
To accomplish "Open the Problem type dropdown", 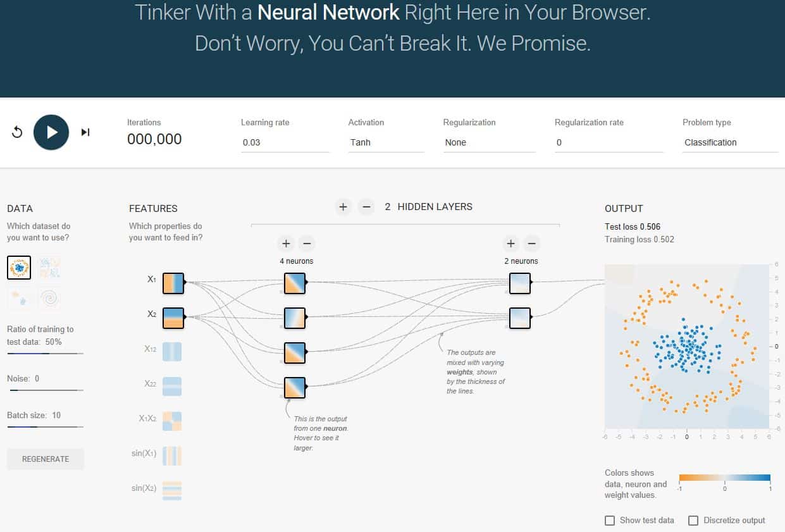I will click(x=729, y=143).
